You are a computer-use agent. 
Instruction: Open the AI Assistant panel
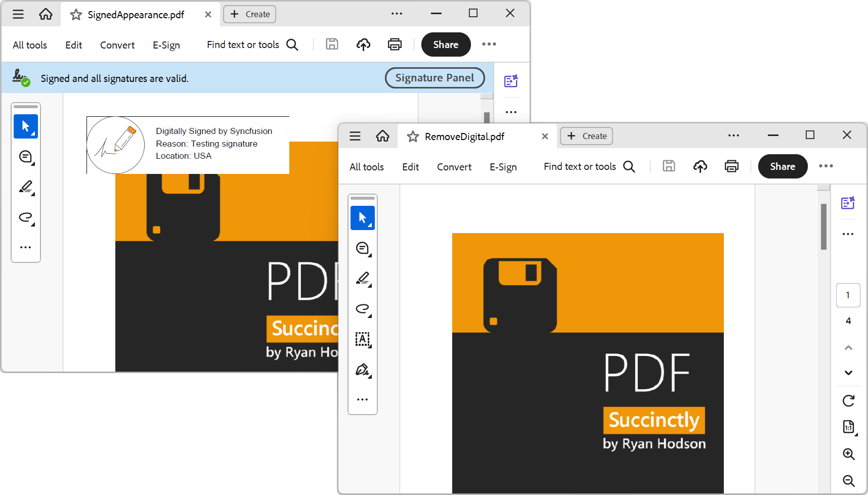(848, 202)
